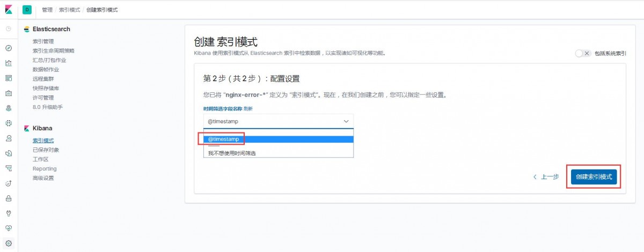Toggle 包括系统索引 switch
Image resolution: width=644 pixels, height=252 pixels.
(583, 54)
